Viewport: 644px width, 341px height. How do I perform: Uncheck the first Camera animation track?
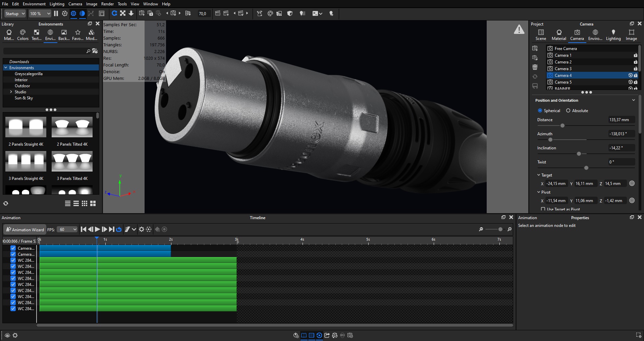[x=13, y=248]
